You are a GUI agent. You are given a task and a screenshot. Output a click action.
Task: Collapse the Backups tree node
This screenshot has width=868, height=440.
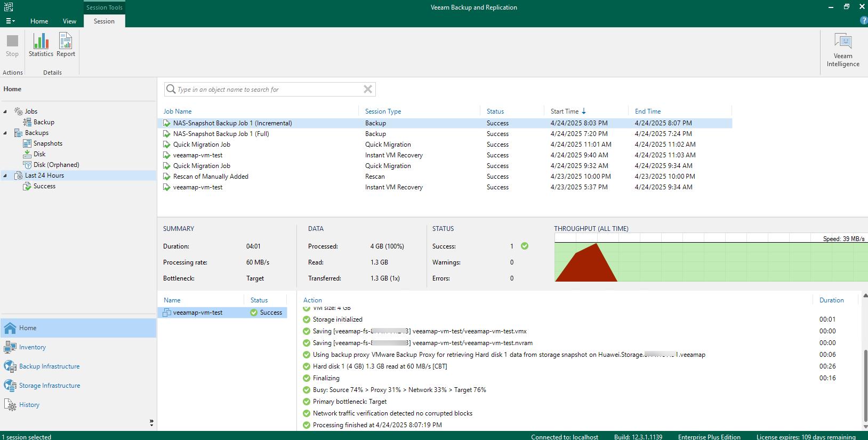tap(5, 133)
